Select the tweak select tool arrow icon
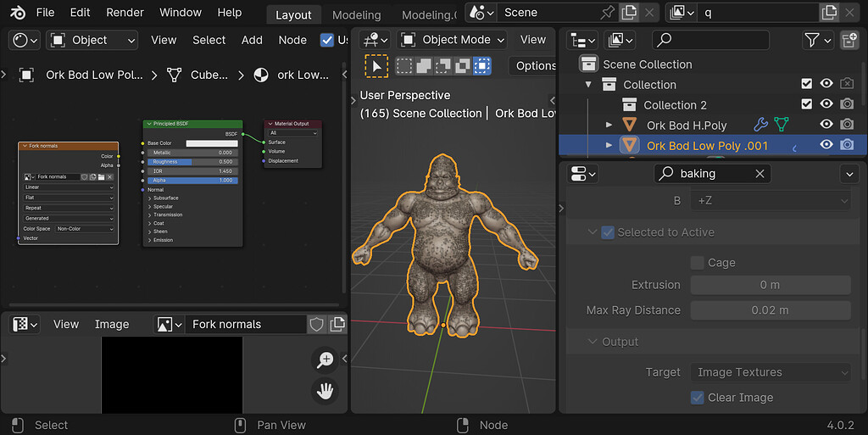This screenshot has width=868, height=435. click(376, 65)
